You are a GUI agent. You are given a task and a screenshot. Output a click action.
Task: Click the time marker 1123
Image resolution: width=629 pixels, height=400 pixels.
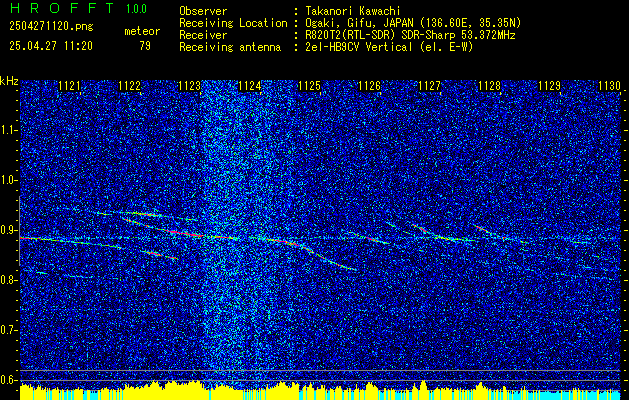pyautogui.click(x=189, y=86)
